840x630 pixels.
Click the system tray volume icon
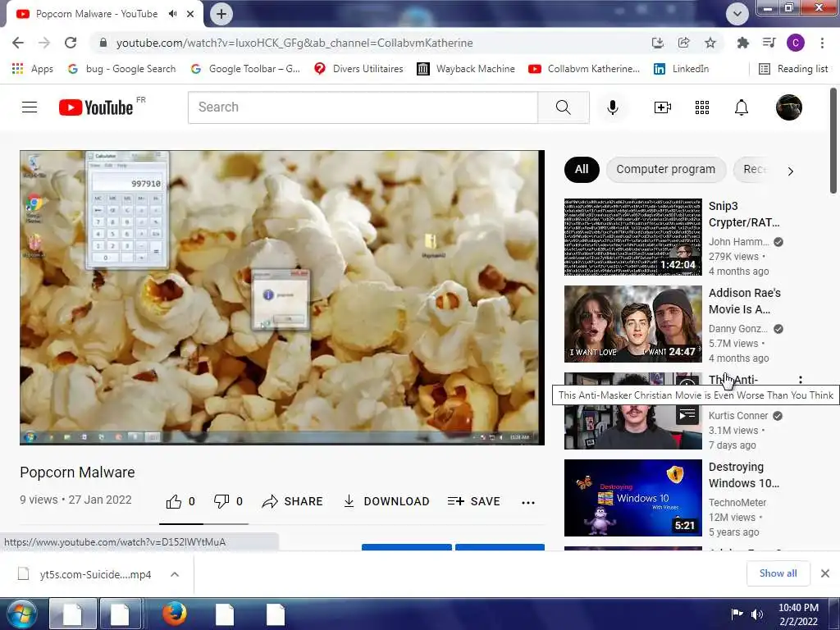click(x=756, y=614)
